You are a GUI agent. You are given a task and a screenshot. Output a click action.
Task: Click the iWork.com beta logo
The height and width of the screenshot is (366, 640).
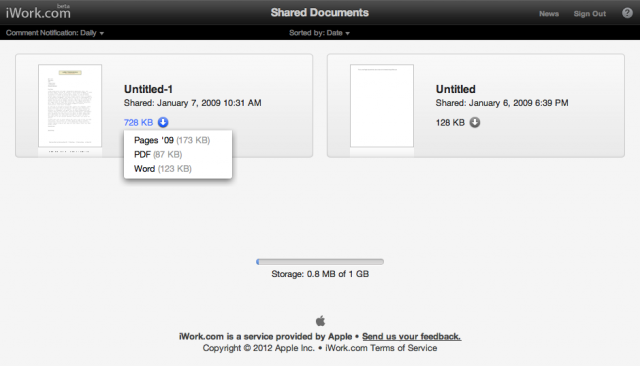click(x=38, y=12)
